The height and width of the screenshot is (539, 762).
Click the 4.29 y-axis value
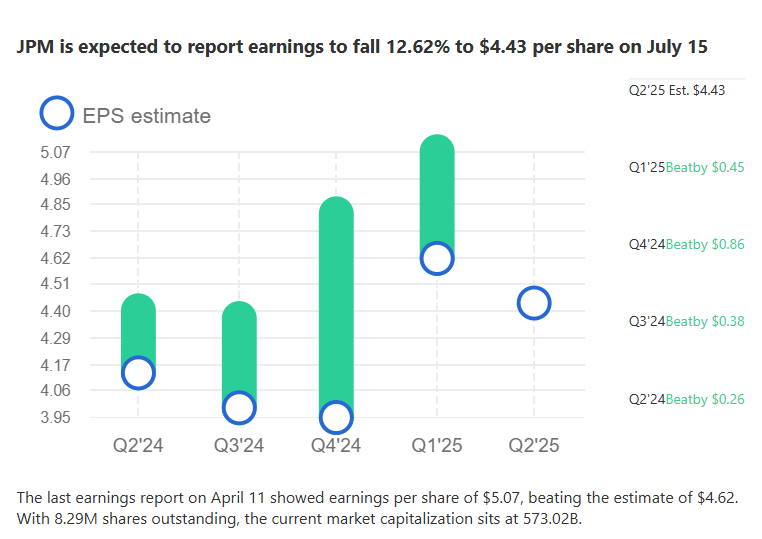tap(55, 338)
